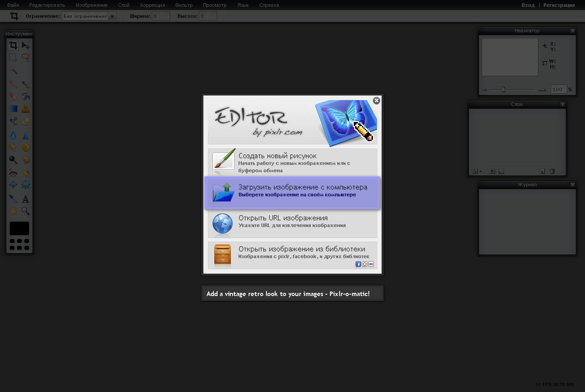Screen dimensions: 585x392
Task: Close the Editor welcome dialog
Action: point(377,101)
